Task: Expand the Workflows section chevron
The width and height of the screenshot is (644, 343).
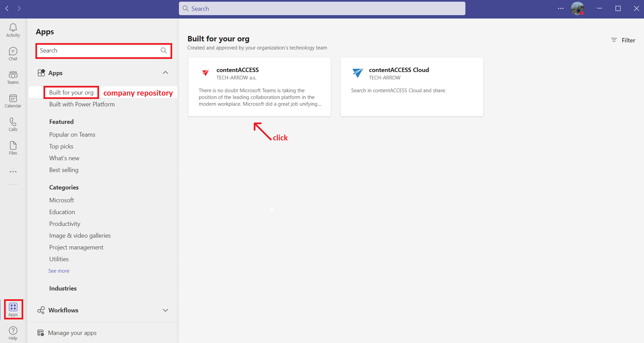Action: [x=165, y=310]
